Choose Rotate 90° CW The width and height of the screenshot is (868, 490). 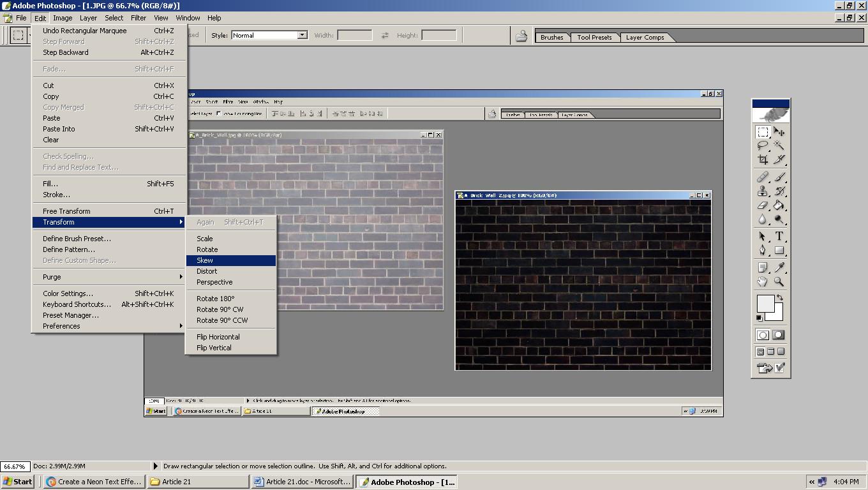point(231,309)
